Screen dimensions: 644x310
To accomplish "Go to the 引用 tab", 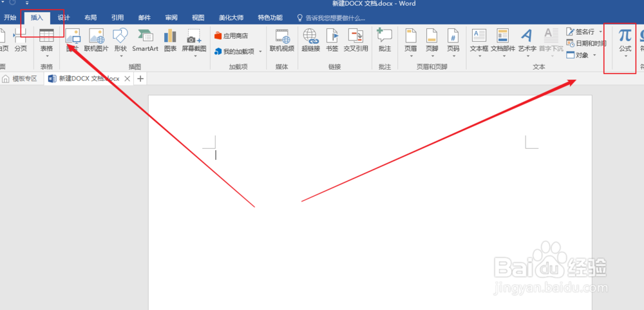I will point(117,17).
